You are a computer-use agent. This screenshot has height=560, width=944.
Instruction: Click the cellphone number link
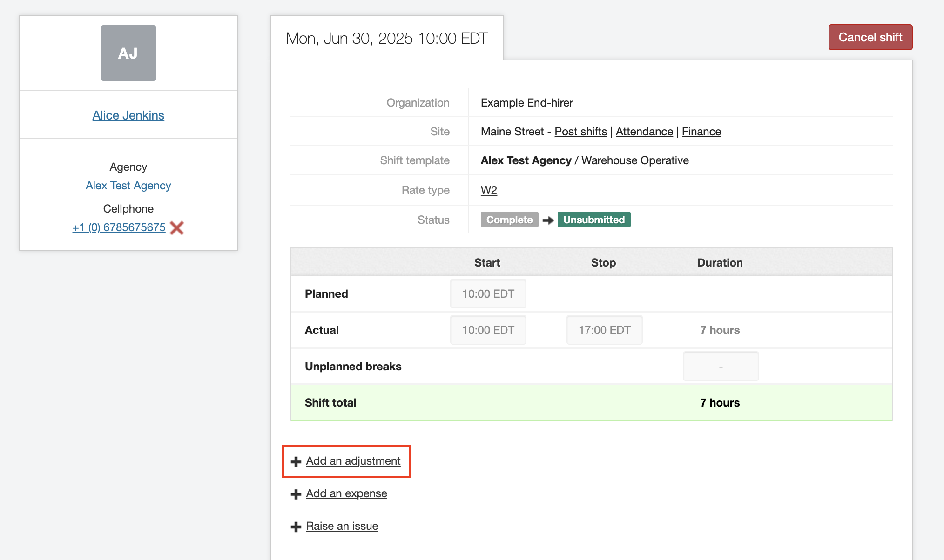119,227
